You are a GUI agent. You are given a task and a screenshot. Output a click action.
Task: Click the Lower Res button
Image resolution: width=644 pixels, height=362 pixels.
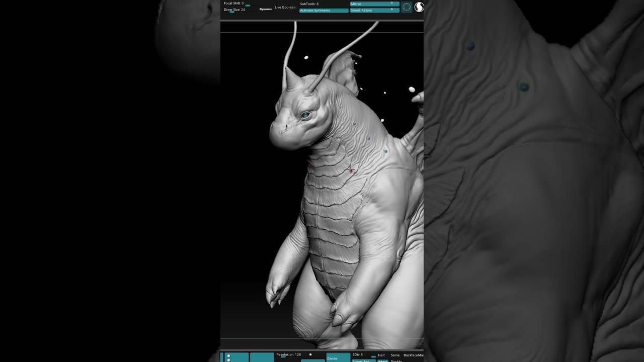pos(364,360)
